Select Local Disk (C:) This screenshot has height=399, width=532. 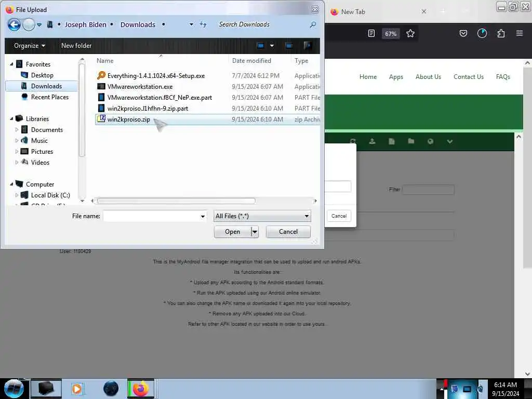(x=50, y=195)
